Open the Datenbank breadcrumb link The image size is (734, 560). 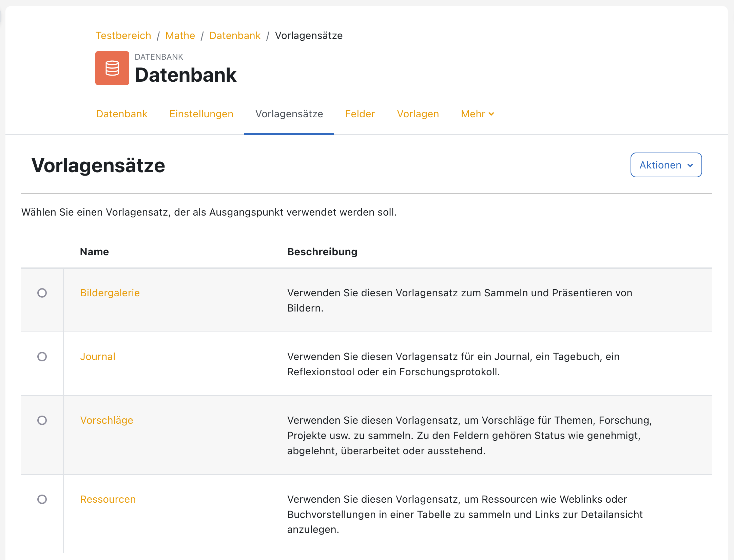(x=235, y=35)
